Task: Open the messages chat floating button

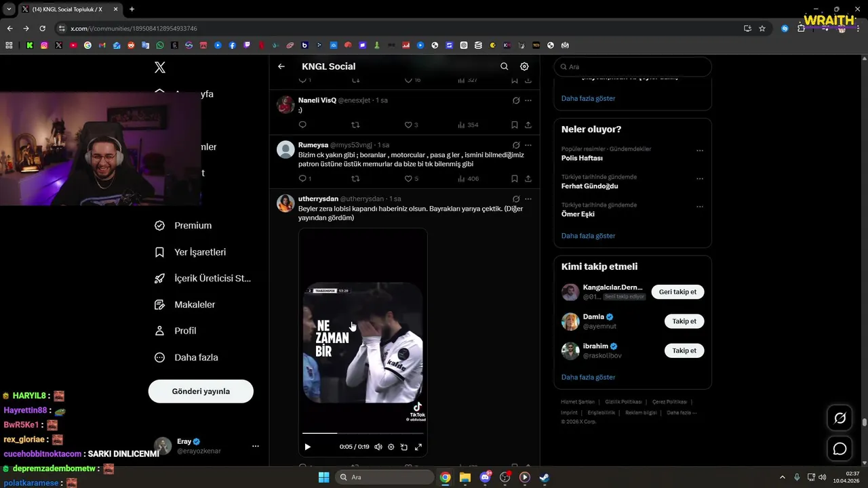Action: pos(840,449)
